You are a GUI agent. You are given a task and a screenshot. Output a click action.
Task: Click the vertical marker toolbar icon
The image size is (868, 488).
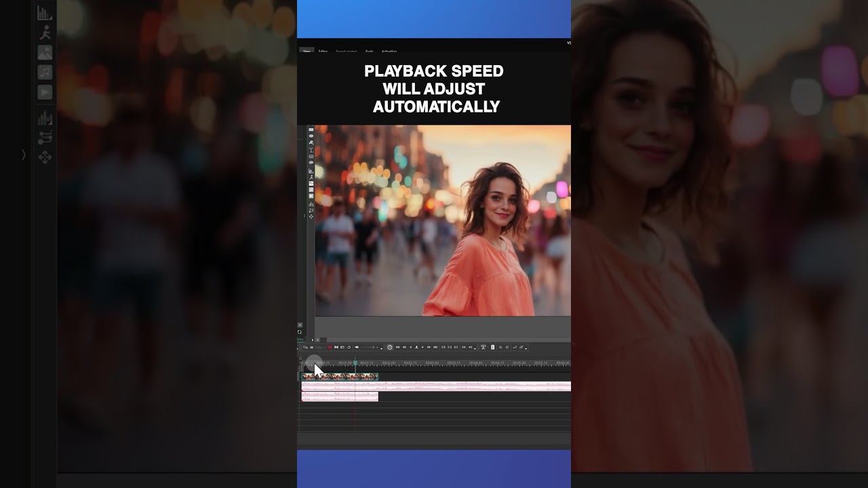point(493,347)
